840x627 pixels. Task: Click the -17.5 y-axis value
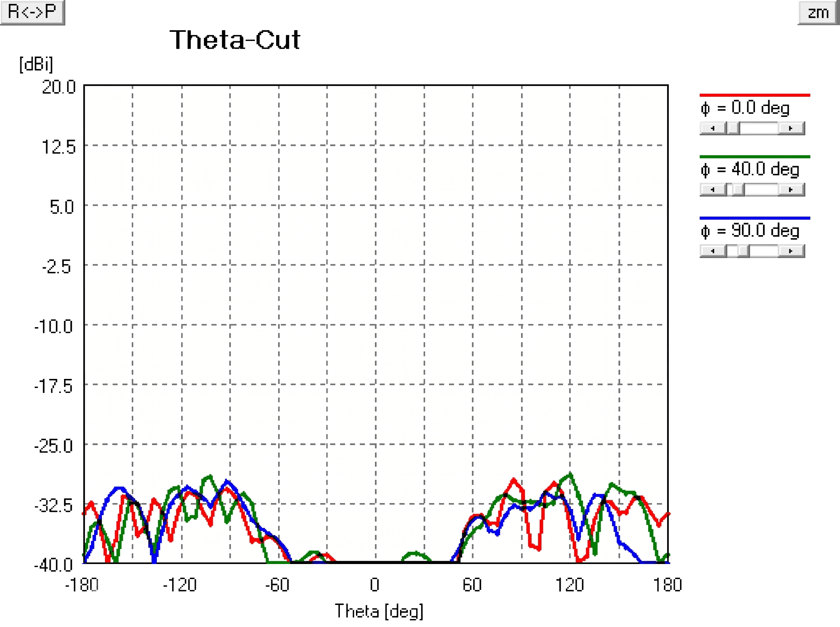[53, 386]
